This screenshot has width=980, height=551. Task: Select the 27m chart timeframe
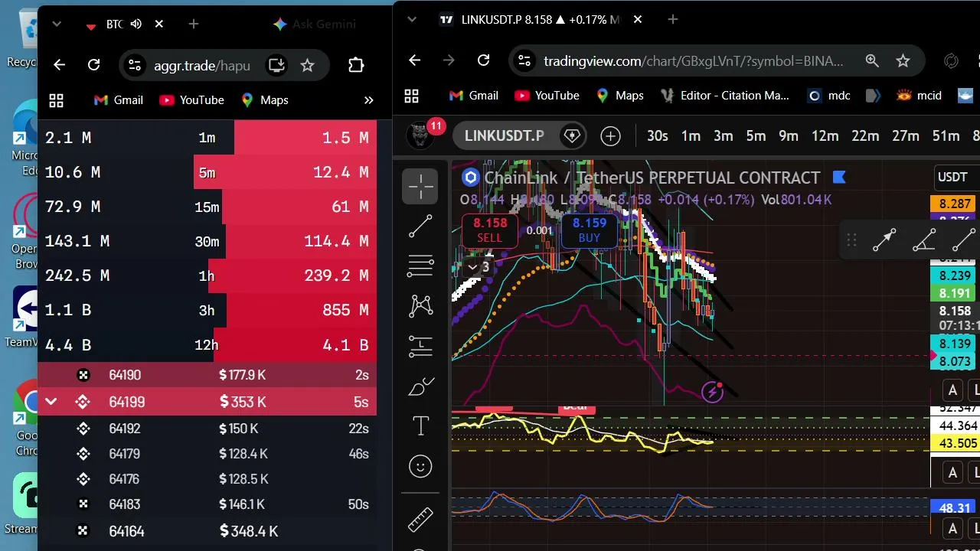(x=906, y=136)
